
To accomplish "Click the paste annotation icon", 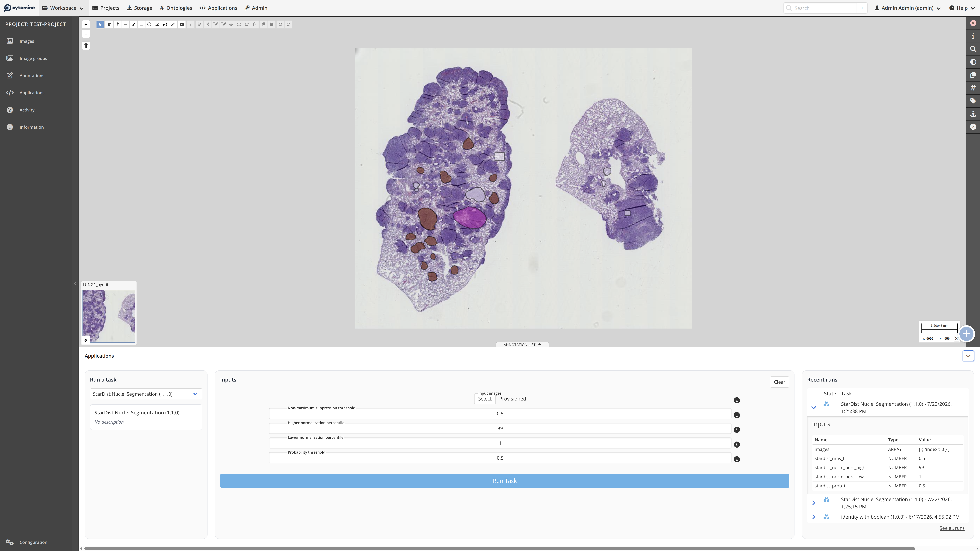I will (272, 24).
